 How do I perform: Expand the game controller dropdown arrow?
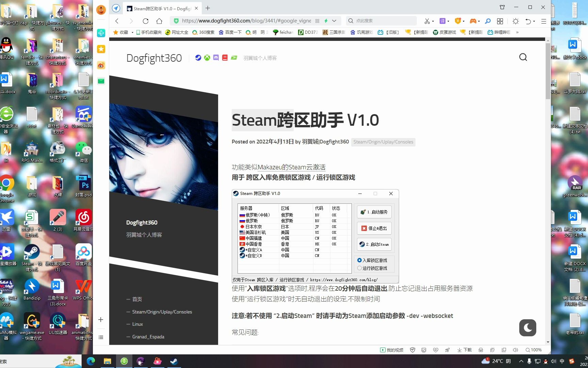479,21
